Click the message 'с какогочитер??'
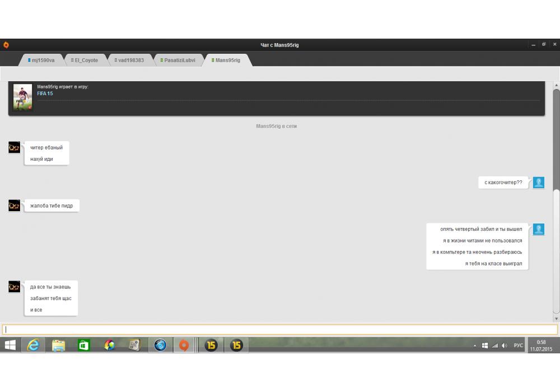The image size is (560, 392). [x=503, y=183]
